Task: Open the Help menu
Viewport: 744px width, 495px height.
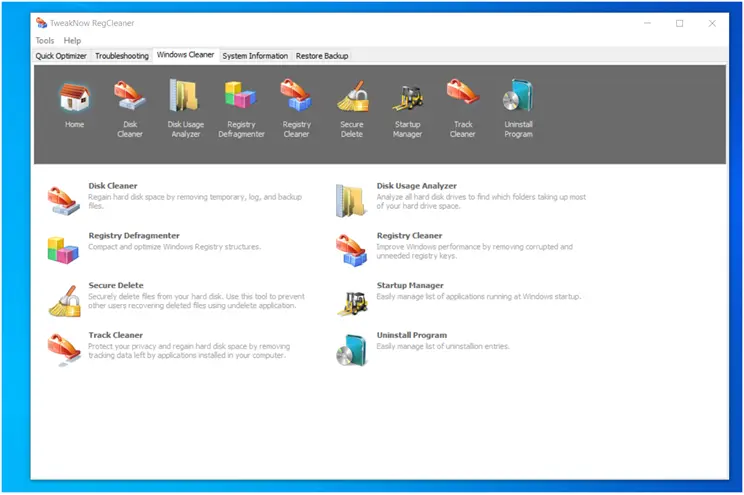Action: [x=72, y=41]
